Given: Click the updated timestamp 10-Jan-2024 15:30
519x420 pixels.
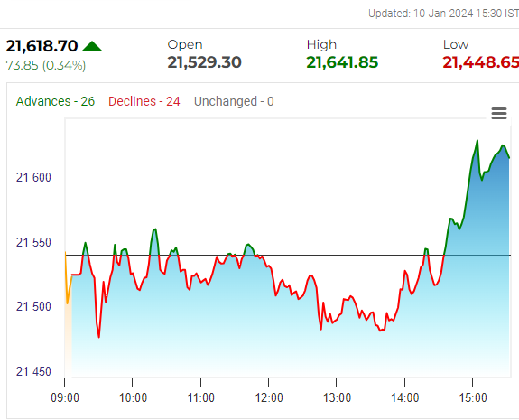Looking at the screenshot, I should pos(458,14).
